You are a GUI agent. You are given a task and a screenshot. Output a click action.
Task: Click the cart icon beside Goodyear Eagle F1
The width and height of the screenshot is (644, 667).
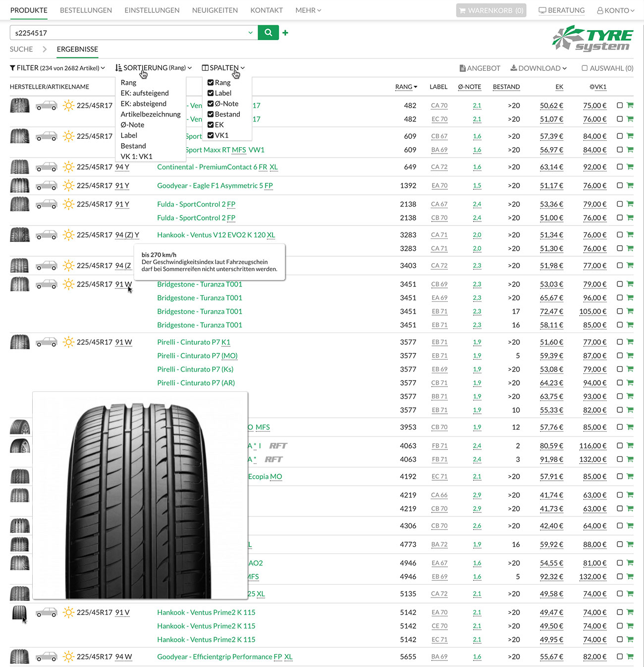click(630, 185)
